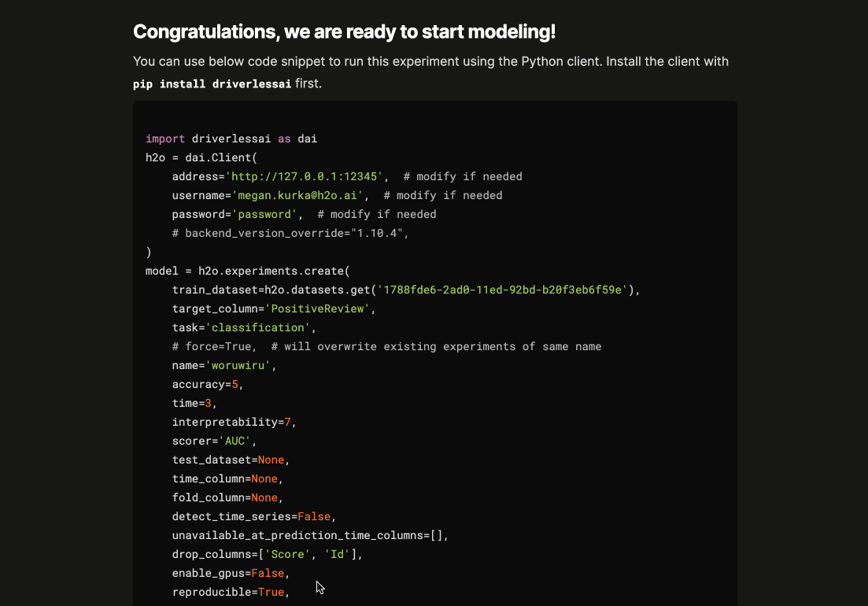The height and width of the screenshot is (606, 868).
Task: Click the 'megan.kurka@h2o.ai' username string
Action: click(297, 195)
